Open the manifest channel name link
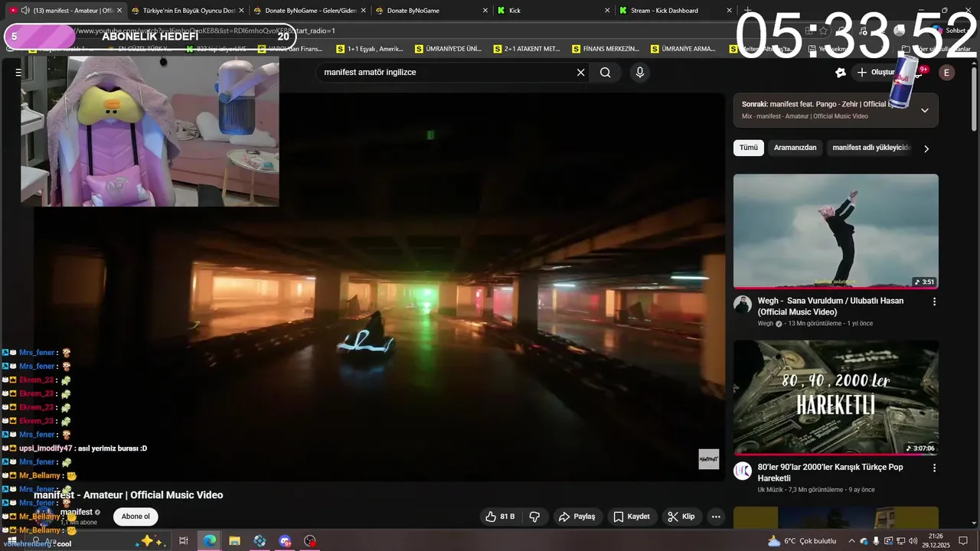This screenshot has width=980, height=551. (76, 512)
